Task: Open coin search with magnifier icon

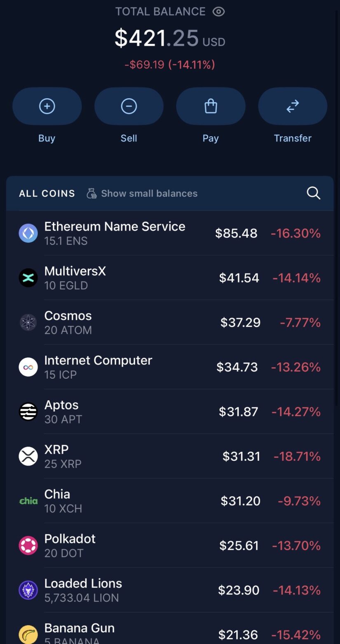Action: (313, 193)
